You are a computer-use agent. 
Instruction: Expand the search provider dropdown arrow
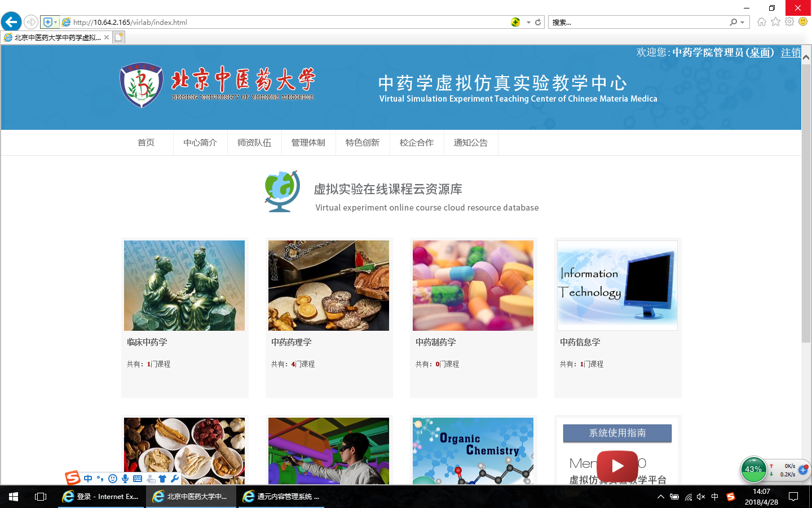coord(742,23)
